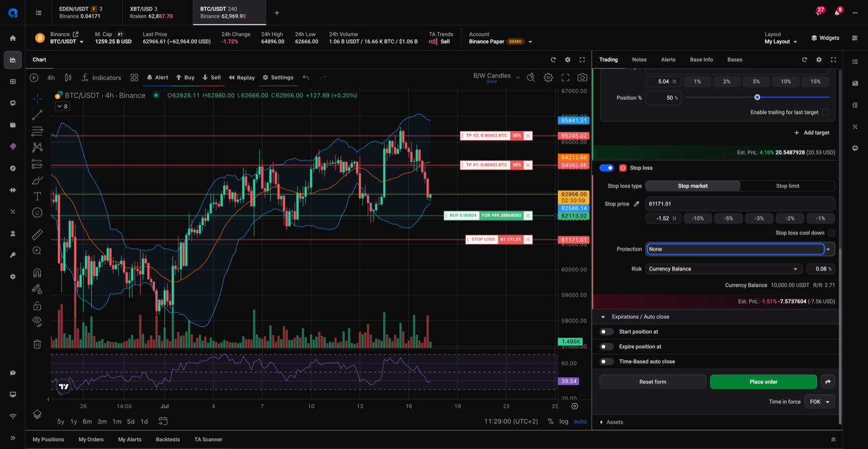Refresh the Chart panel
The width and height of the screenshot is (868, 449).
553,60
